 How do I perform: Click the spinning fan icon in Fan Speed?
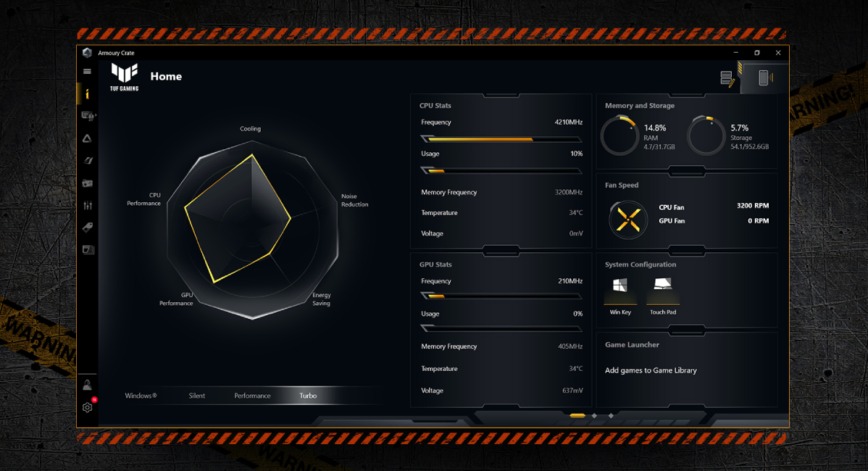[628, 220]
